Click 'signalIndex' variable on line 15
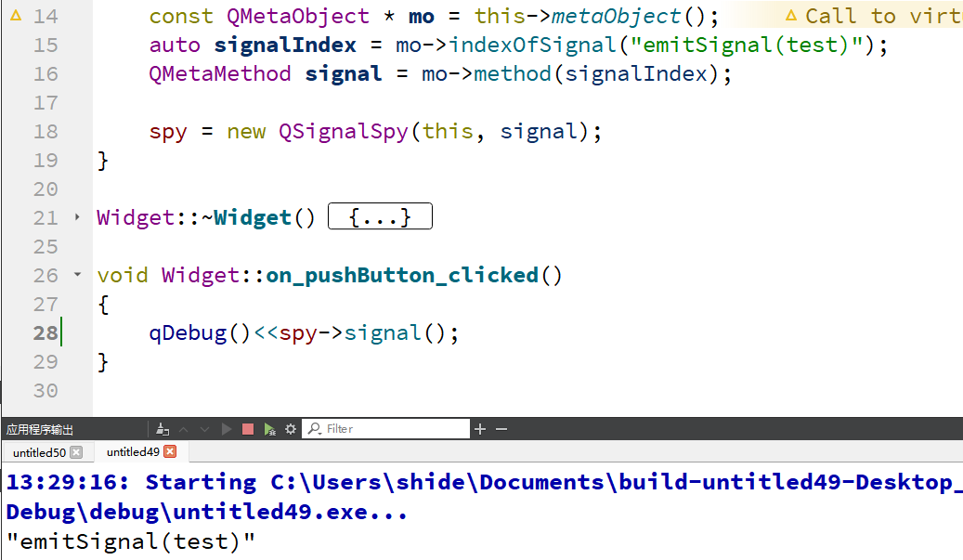The image size is (963, 560). 285,45
